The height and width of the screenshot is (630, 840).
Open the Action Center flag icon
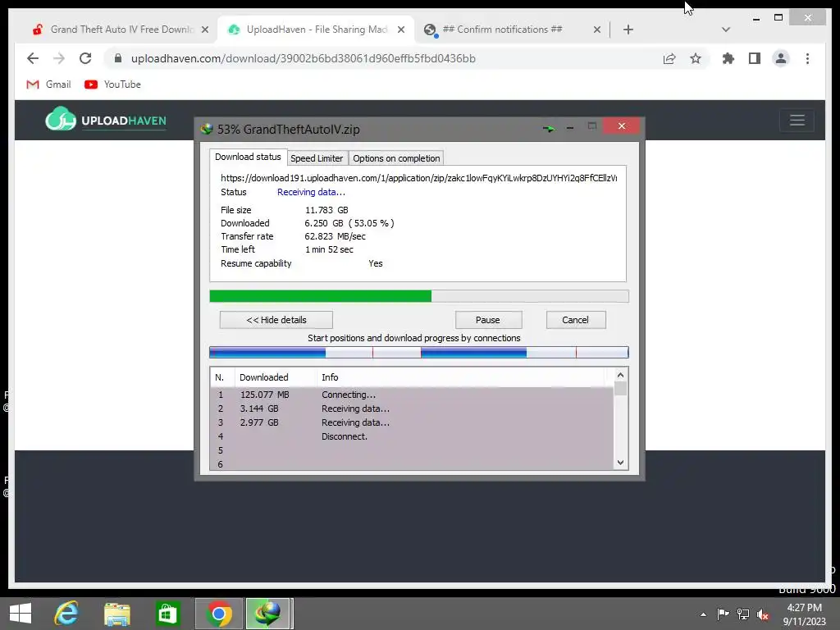(723, 614)
